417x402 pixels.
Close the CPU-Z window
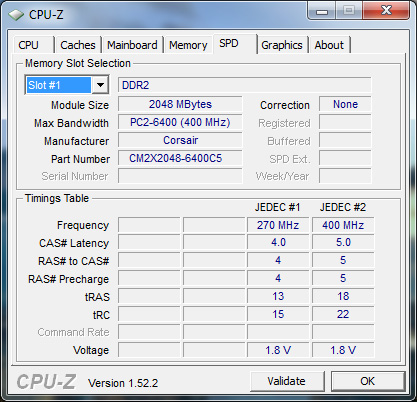click(386, 10)
